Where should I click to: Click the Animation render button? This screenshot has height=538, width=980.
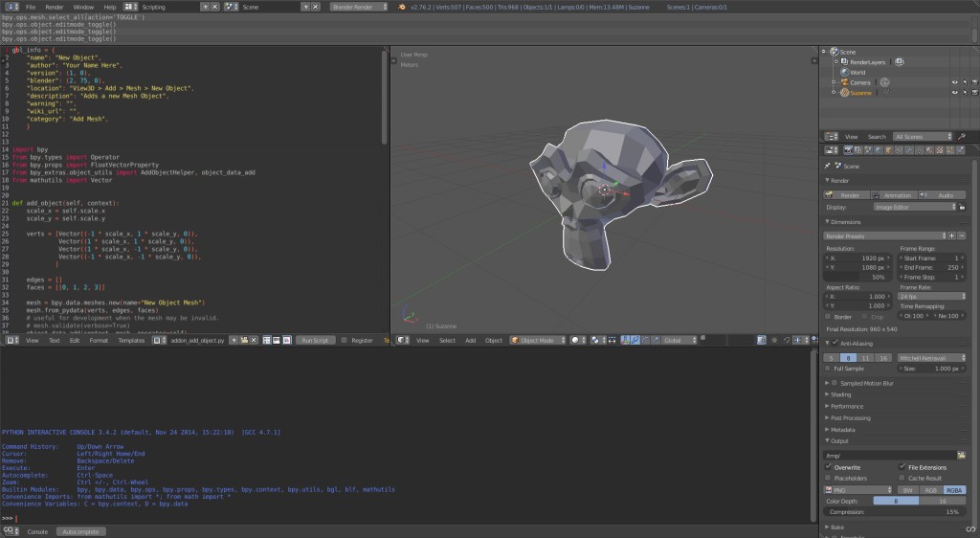(896, 194)
